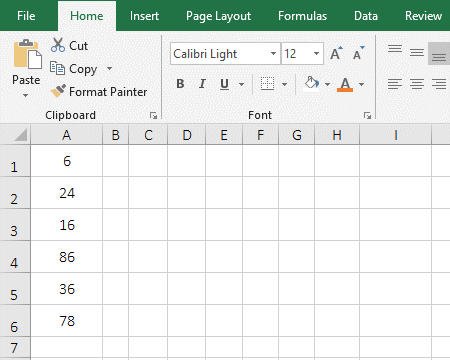The height and width of the screenshot is (360, 450).
Task: Select cell containing 24
Action: 67,193
